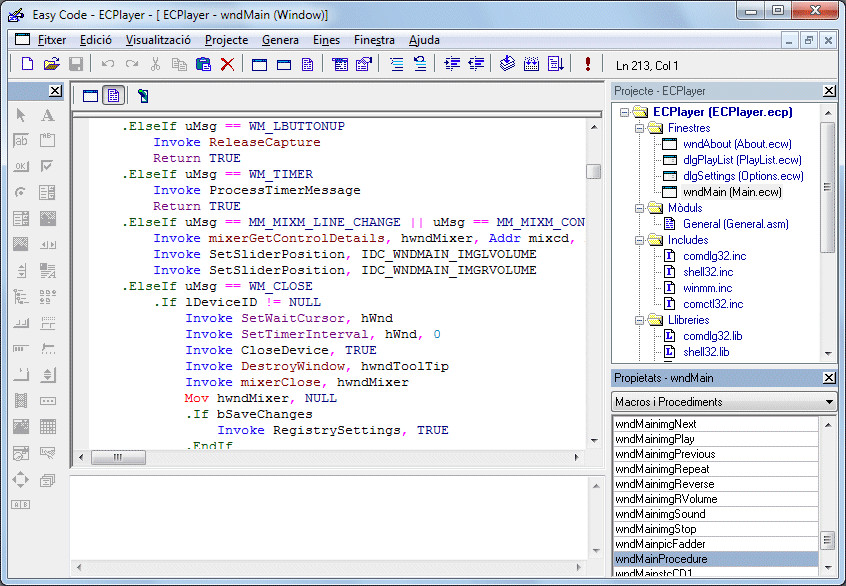Select the grid control tool in toolbox
Image resolution: width=846 pixels, height=586 pixels.
(x=47, y=427)
